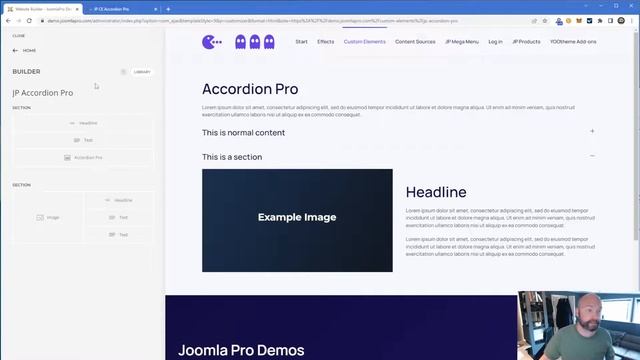The width and height of the screenshot is (640, 360).
Task: Click the browser forward arrow
Action: click(x=19, y=21)
